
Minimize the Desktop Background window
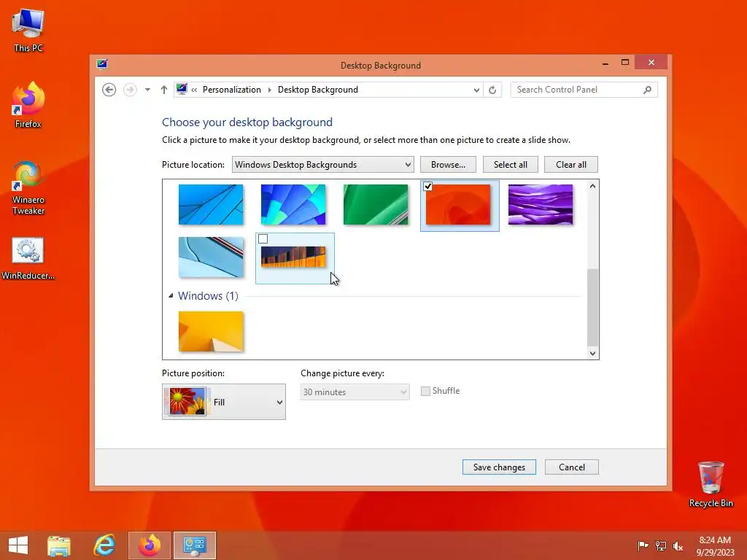tap(605, 63)
